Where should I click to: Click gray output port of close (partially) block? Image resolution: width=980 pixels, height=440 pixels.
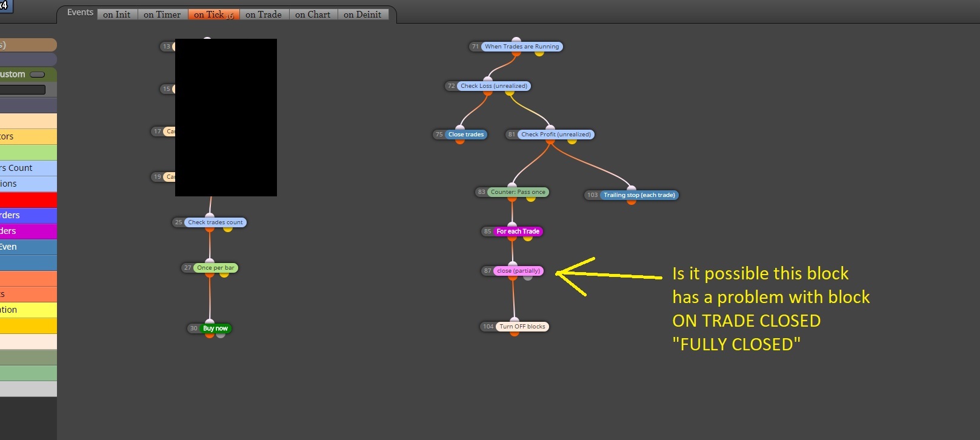coord(528,277)
